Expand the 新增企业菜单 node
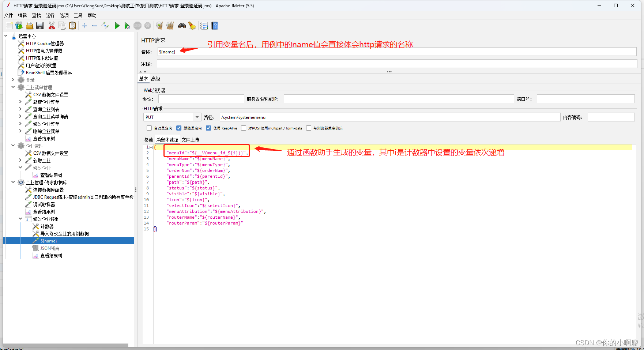 [20, 102]
